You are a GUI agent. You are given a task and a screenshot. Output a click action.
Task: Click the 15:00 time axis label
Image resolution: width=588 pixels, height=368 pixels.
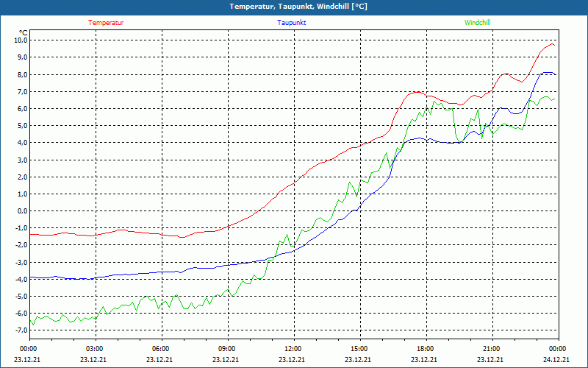click(x=359, y=349)
